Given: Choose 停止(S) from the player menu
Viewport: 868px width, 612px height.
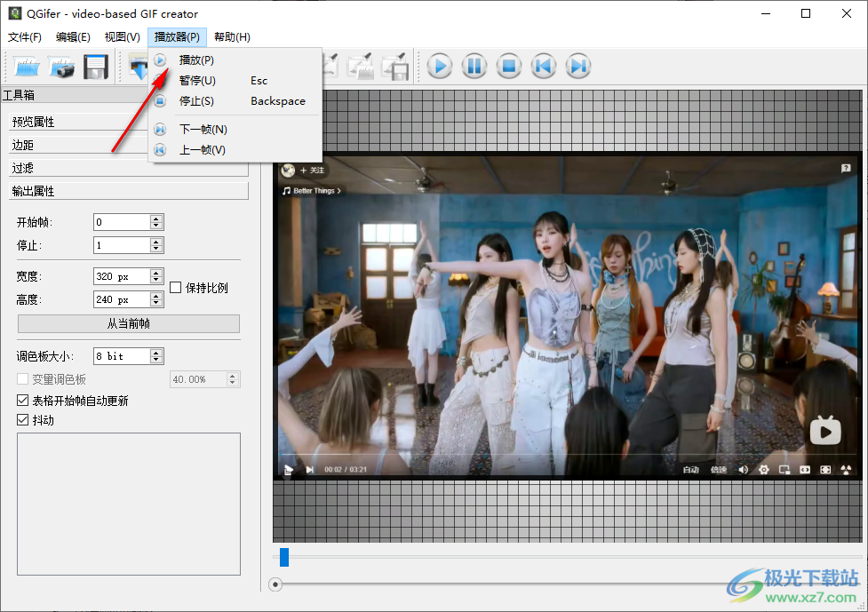Looking at the screenshot, I should 235,100.
